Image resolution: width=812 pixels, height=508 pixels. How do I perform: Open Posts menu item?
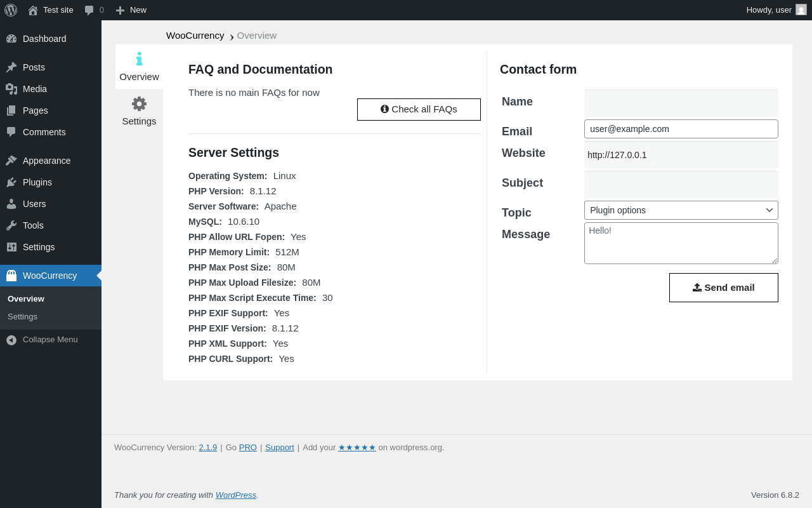[x=51, y=67]
